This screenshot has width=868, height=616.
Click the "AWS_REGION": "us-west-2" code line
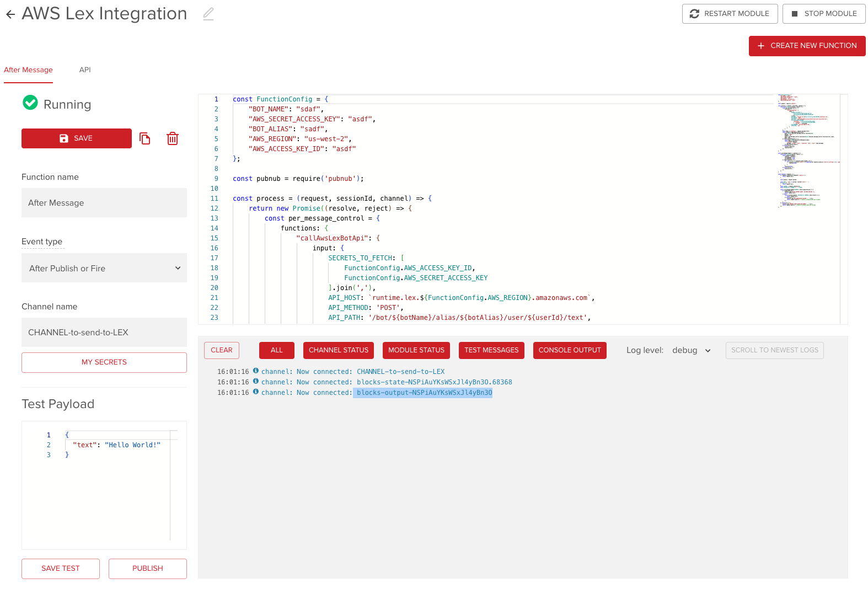(300, 139)
